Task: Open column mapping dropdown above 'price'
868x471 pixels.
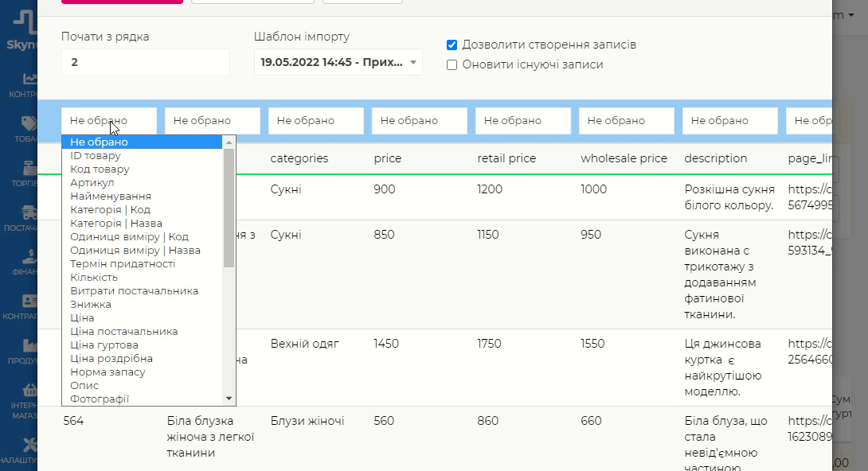Action: [x=419, y=121]
